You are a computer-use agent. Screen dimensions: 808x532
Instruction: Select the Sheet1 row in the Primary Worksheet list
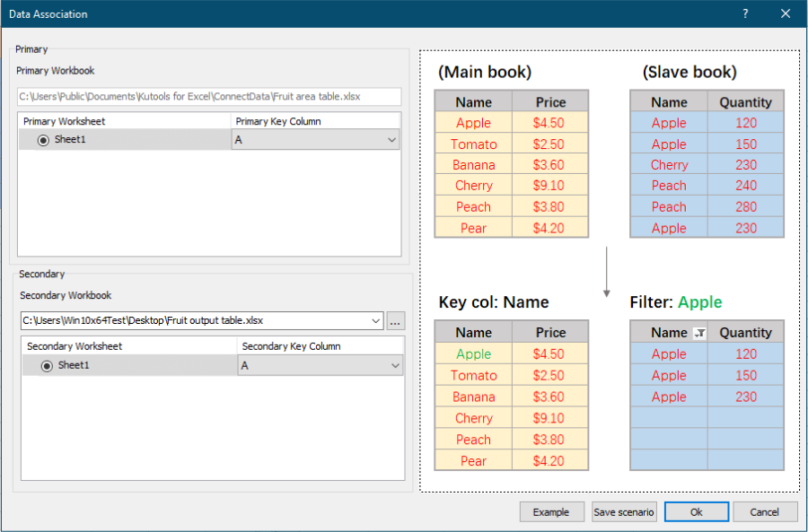[x=126, y=139]
